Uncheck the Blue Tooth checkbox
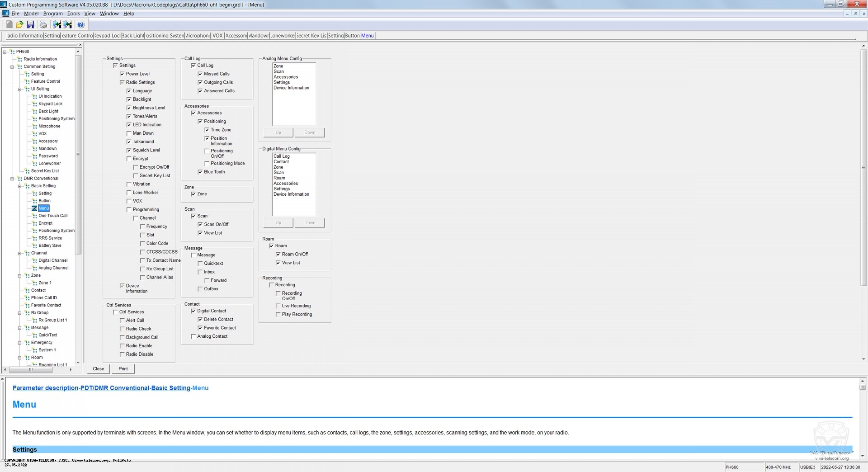 200,172
